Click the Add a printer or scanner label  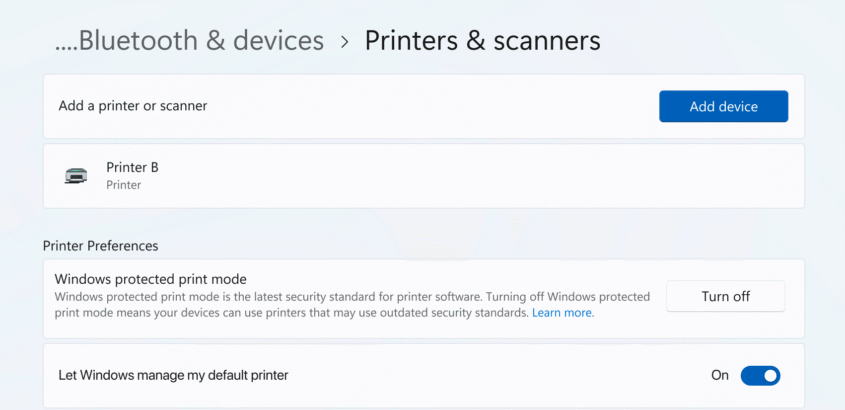coord(133,105)
